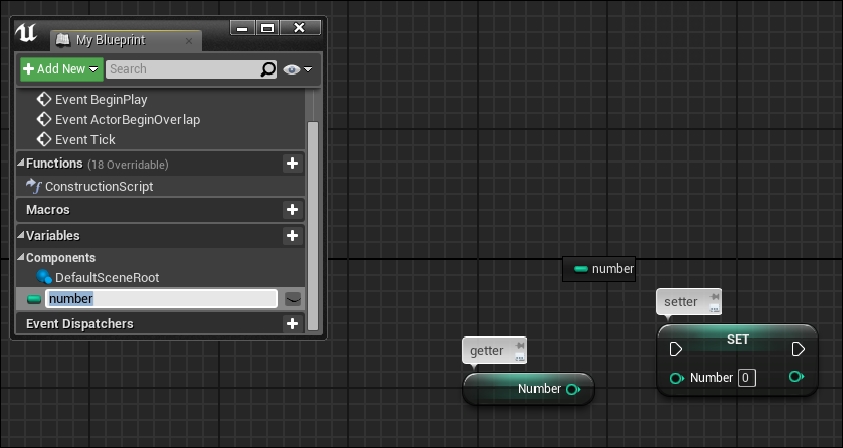Click the Unreal Engine logo icon
This screenshot has height=448, width=843.
26,33
